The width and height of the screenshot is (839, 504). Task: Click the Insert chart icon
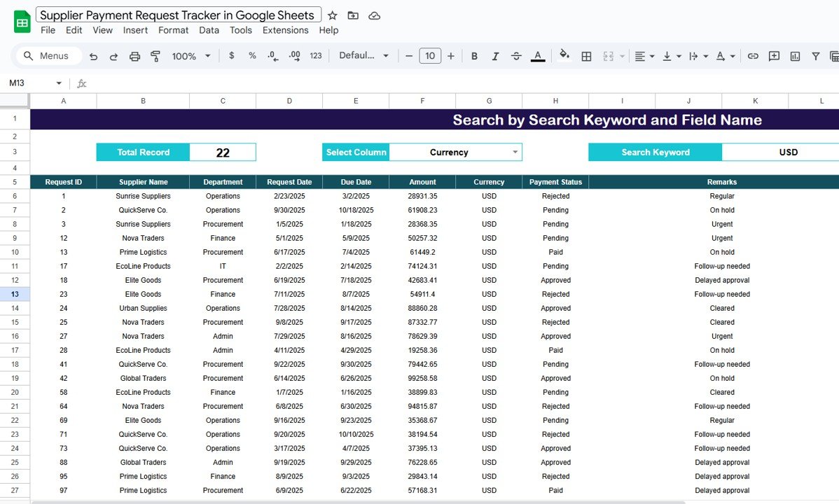(x=795, y=56)
